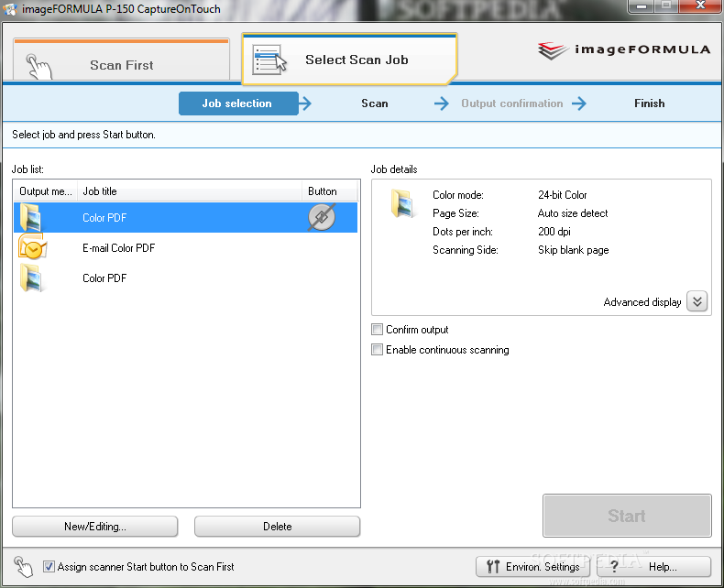Click the Skip blank page value

[573, 250]
